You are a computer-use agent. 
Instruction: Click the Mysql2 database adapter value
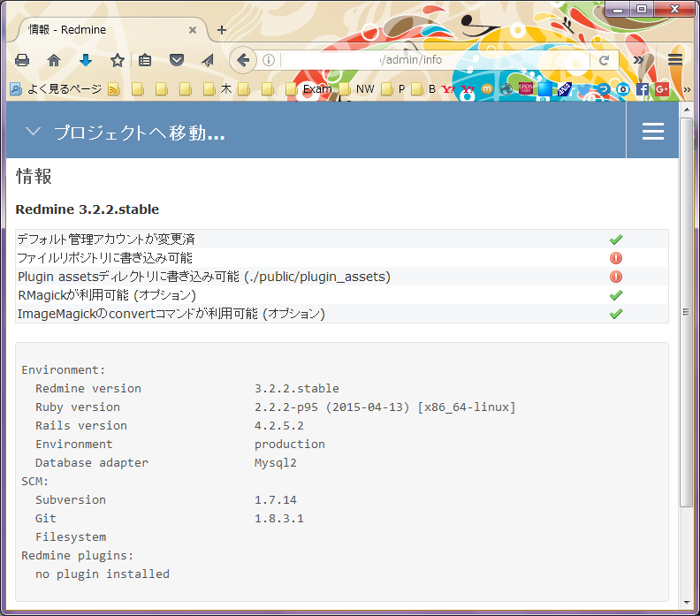pos(276,463)
